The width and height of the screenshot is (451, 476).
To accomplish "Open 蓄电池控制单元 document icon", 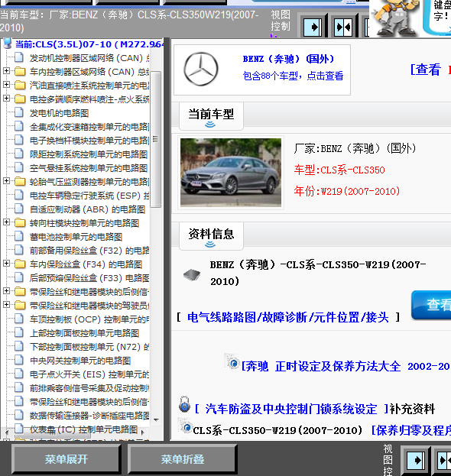I will click(19, 236).
